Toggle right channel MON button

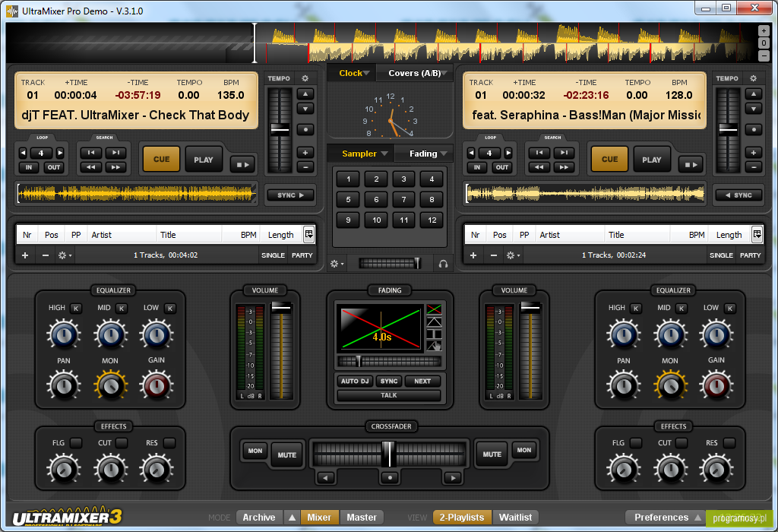(x=524, y=450)
